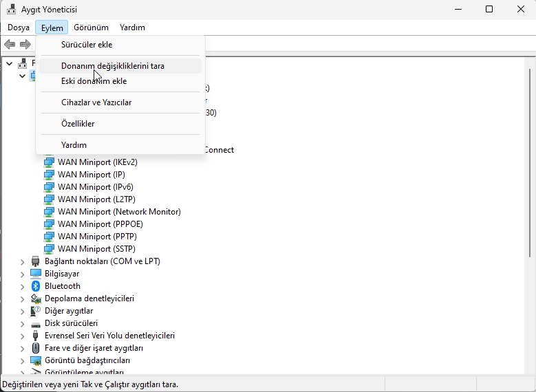Expand the Diğer aygıtlar category
The width and height of the screenshot is (536, 392).
[22, 312]
